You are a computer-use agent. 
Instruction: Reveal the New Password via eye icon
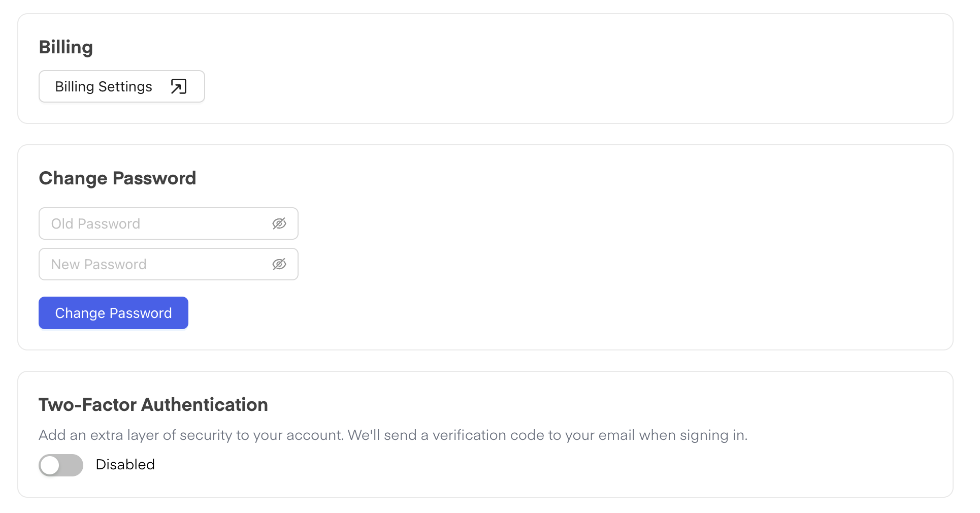279,264
